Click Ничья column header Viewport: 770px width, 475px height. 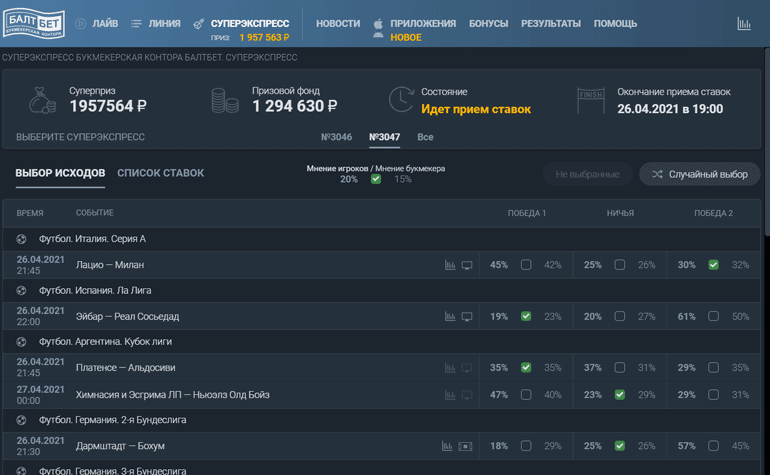(x=620, y=213)
